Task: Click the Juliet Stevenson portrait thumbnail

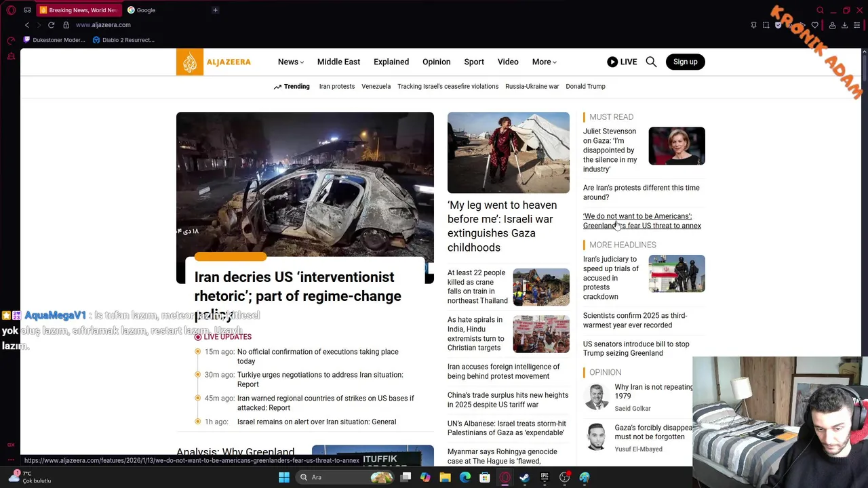Action: (x=677, y=146)
